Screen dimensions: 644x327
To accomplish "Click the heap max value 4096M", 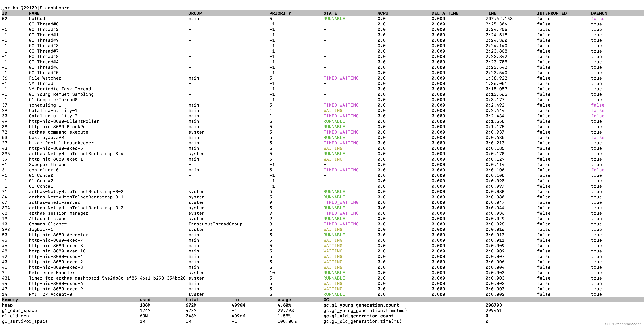I will click(x=238, y=305).
